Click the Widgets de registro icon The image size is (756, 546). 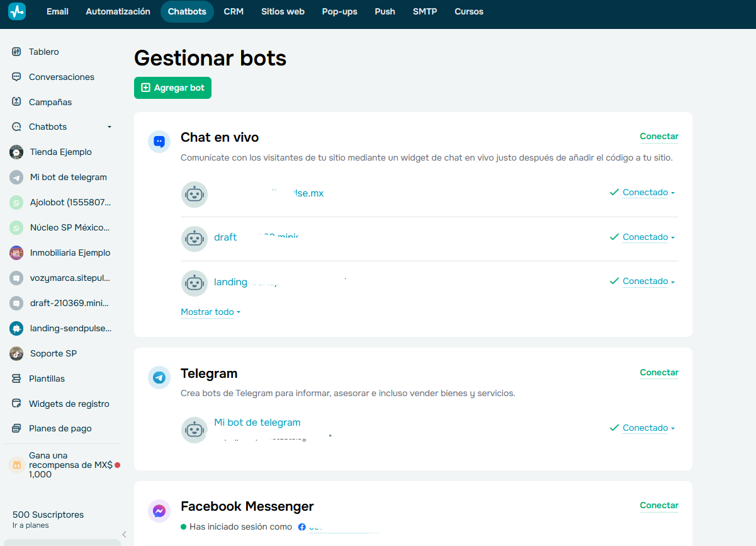(16, 404)
